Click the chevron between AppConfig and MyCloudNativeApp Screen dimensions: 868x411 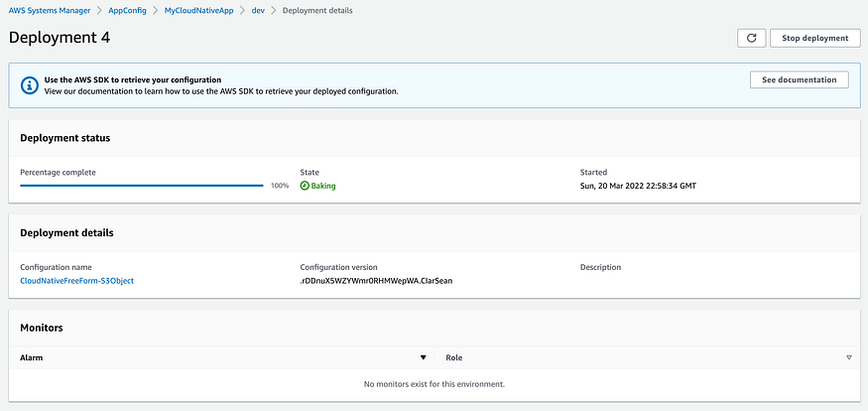pyautogui.click(x=155, y=11)
